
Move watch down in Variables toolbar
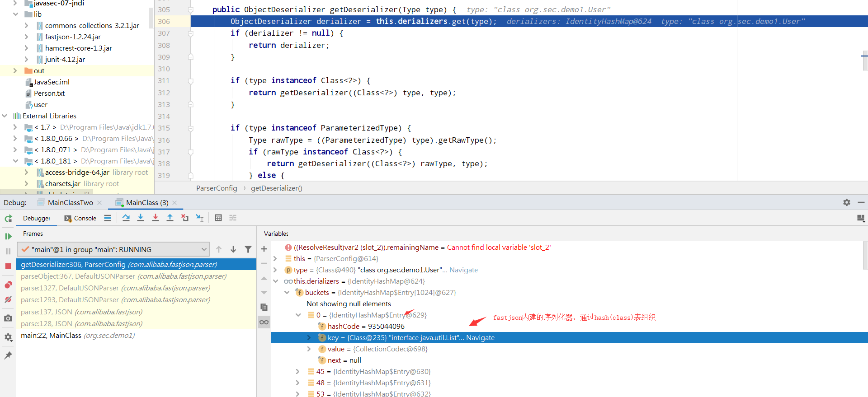(264, 293)
